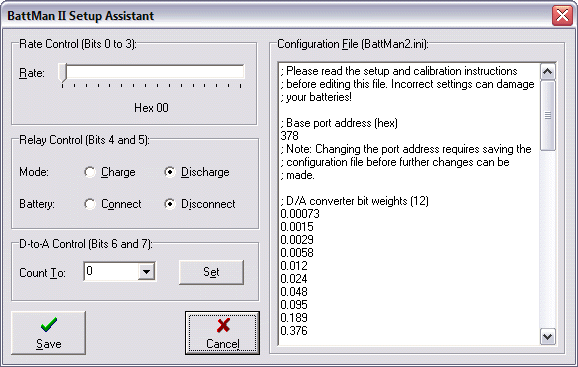Select the Charge mode radio button

click(90, 172)
